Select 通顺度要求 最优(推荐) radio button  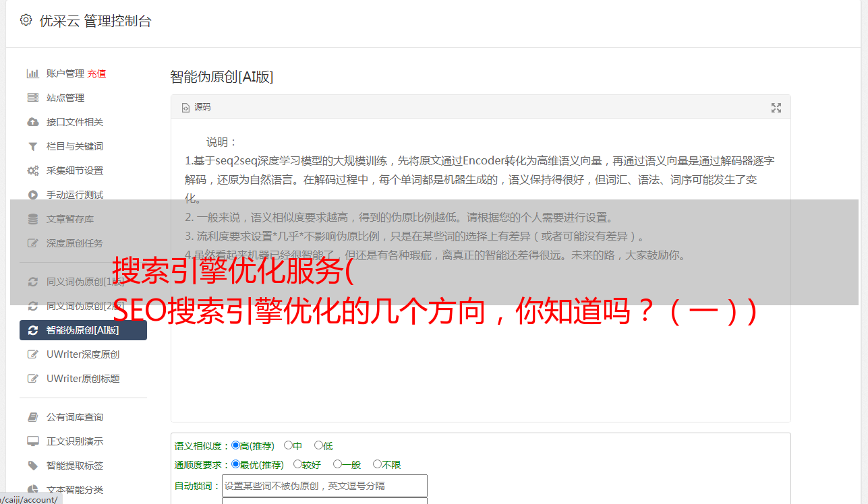[x=235, y=464]
